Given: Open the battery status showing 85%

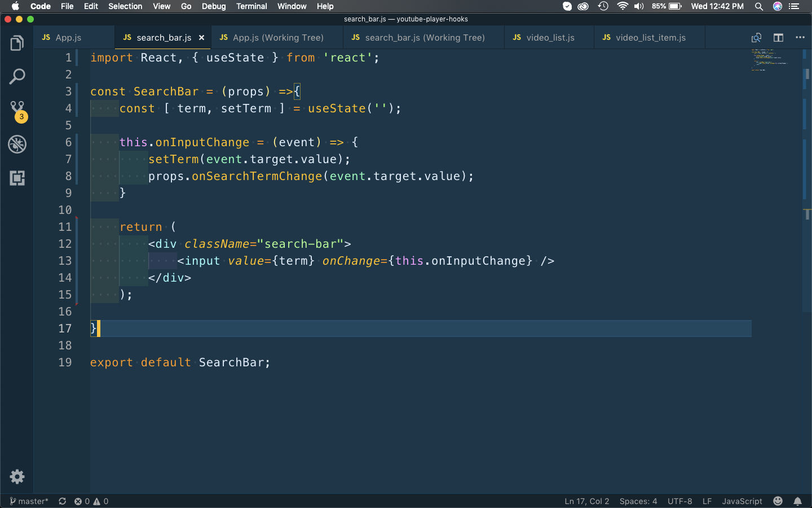Looking at the screenshot, I should pos(667,6).
